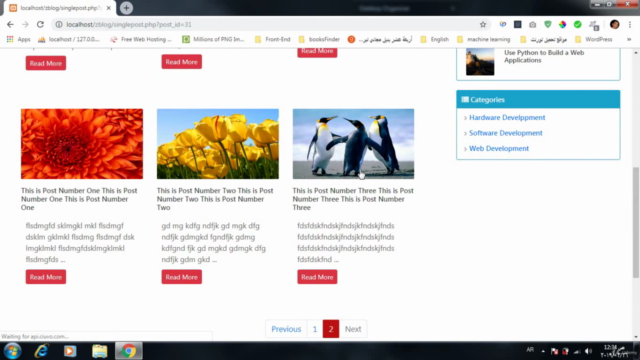640x360 pixels.
Task: Open the Post Number Two title
Action: 215,199
